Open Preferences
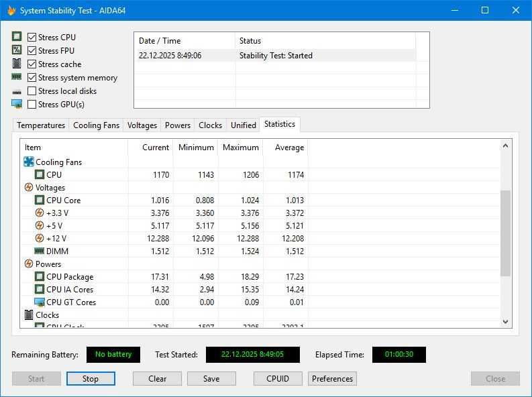Viewport: 532px width, 397px height. (332, 378)
